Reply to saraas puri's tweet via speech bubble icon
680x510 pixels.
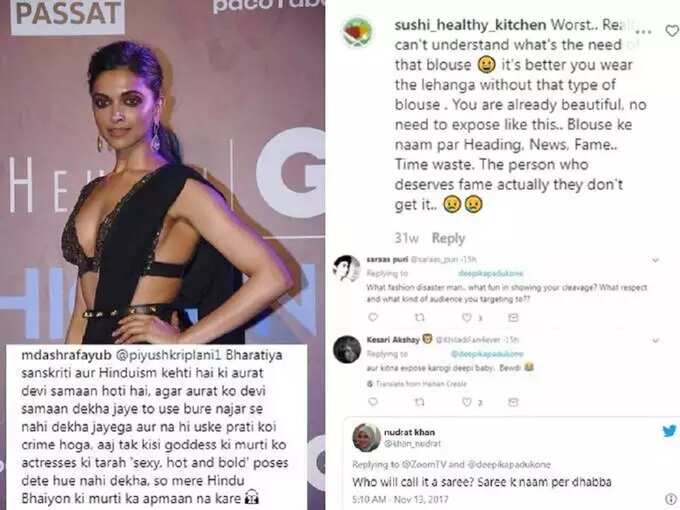tap(373, 317)
